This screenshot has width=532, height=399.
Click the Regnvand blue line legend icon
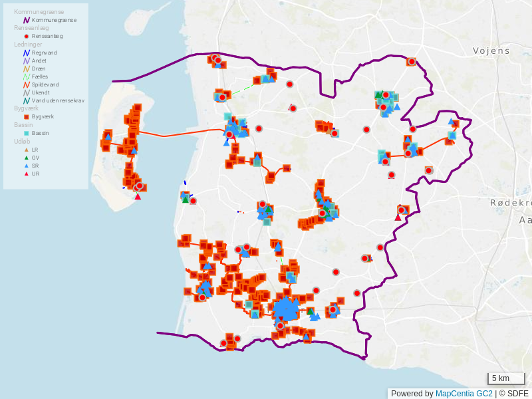27,52
